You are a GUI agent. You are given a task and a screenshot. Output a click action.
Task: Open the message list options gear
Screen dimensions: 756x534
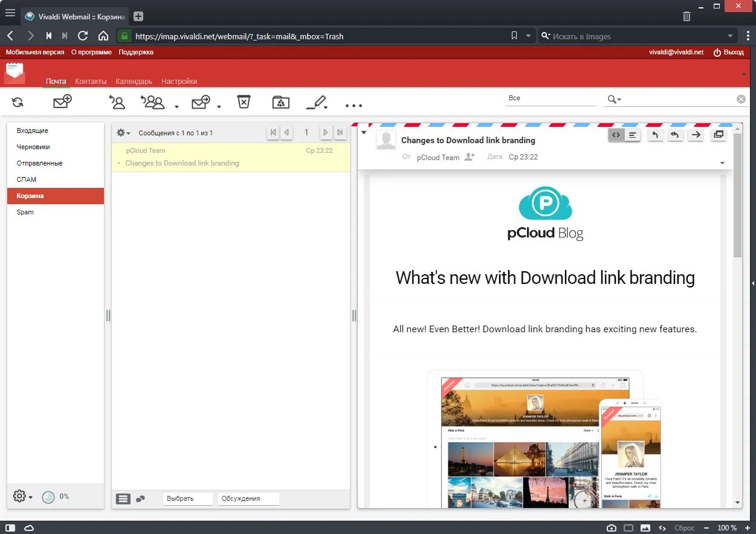pyautogui.click(x=123, y=133)
